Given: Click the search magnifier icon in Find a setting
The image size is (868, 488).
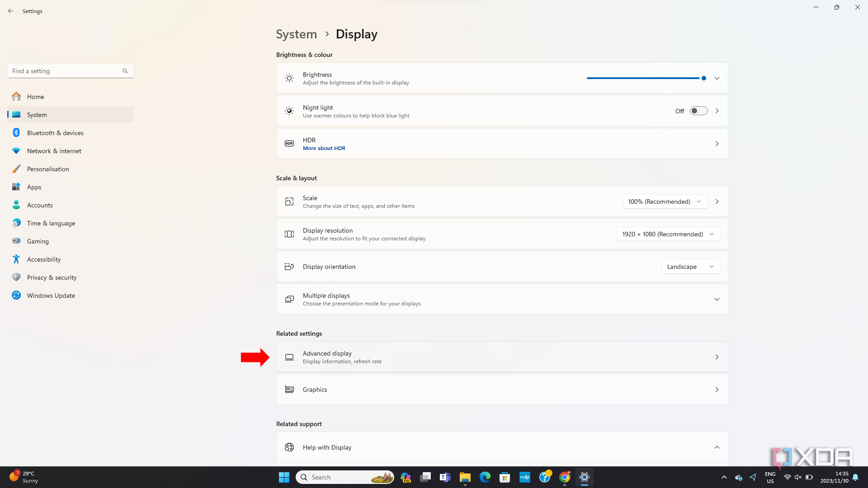Looking at the screenshot, I should click(125, 71).
